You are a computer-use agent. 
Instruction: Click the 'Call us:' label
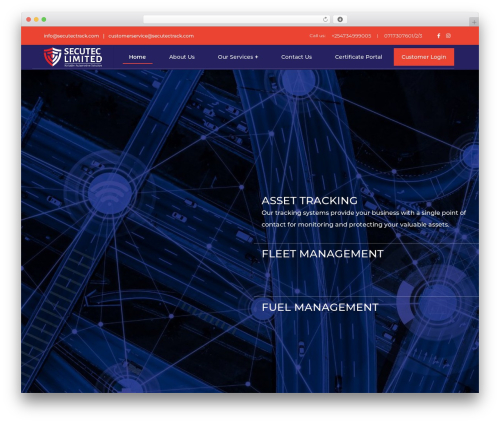click(x=317, y=36)
